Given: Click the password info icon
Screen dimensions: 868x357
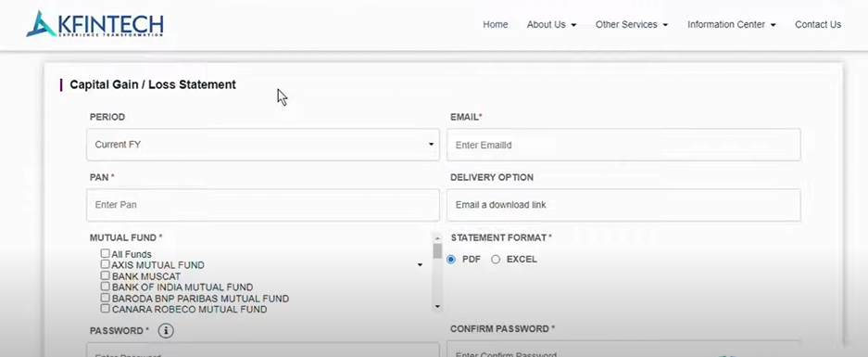Looking at the screenshot, I should [x=166, y=331].
